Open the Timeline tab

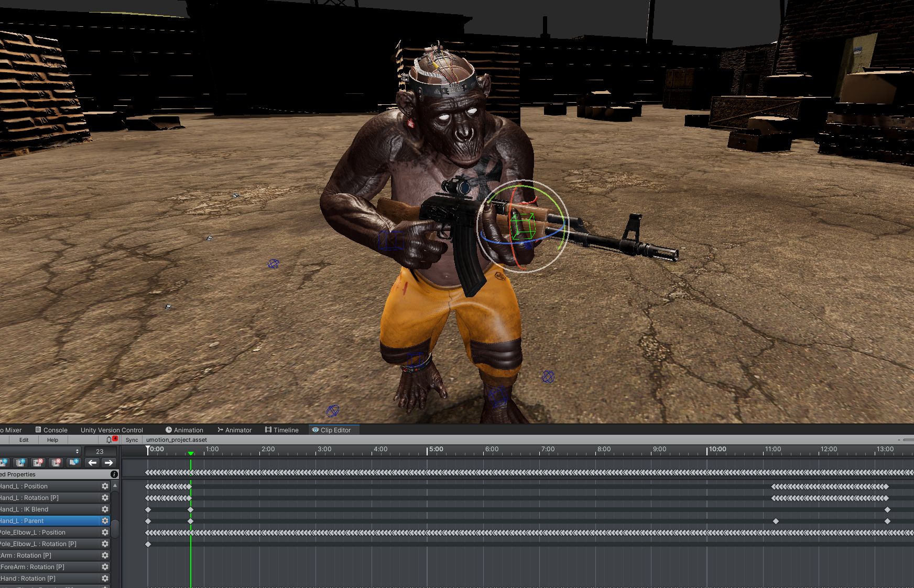[282, 430]
